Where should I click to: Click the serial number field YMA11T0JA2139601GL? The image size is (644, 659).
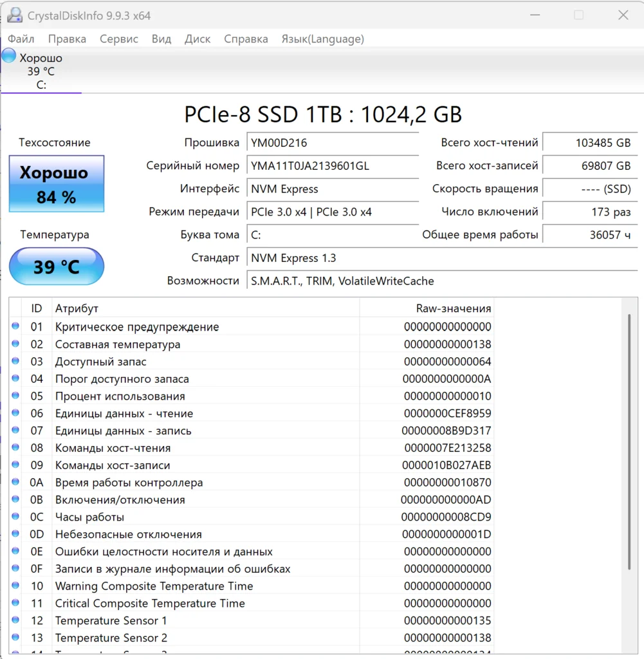click(333, 166)
